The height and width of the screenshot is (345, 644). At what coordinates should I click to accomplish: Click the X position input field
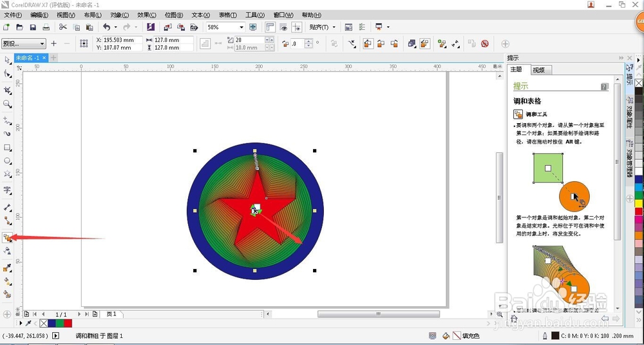click(122, 40)
